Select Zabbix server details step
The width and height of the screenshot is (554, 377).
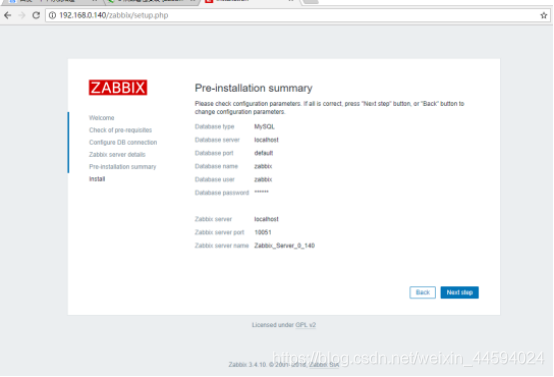[117, 154]
